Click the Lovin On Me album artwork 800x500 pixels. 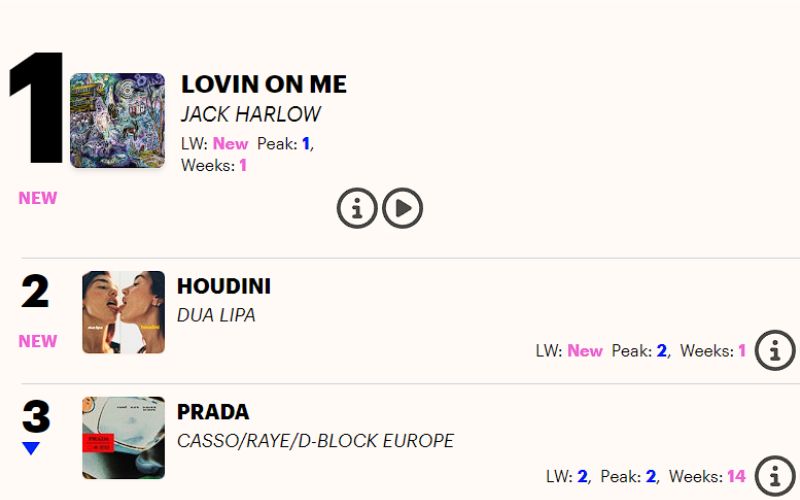click(117, 120)
